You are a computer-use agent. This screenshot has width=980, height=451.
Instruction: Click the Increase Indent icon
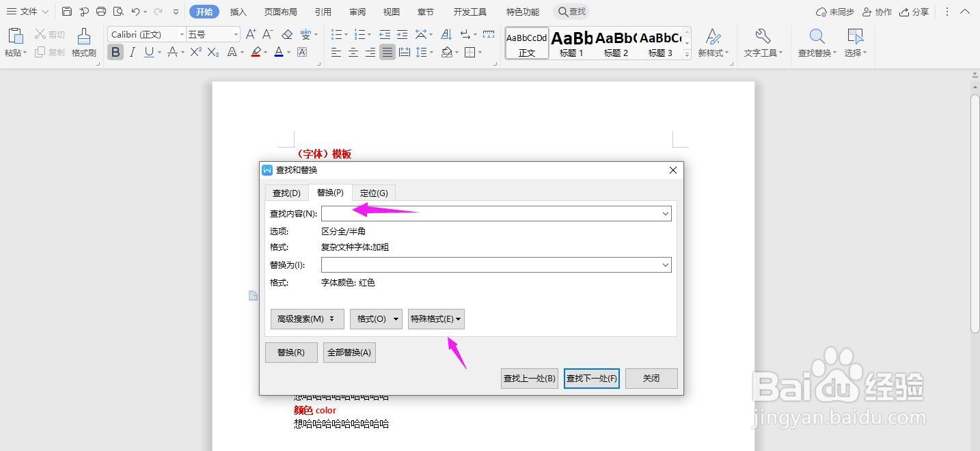(x=402, y=34)
